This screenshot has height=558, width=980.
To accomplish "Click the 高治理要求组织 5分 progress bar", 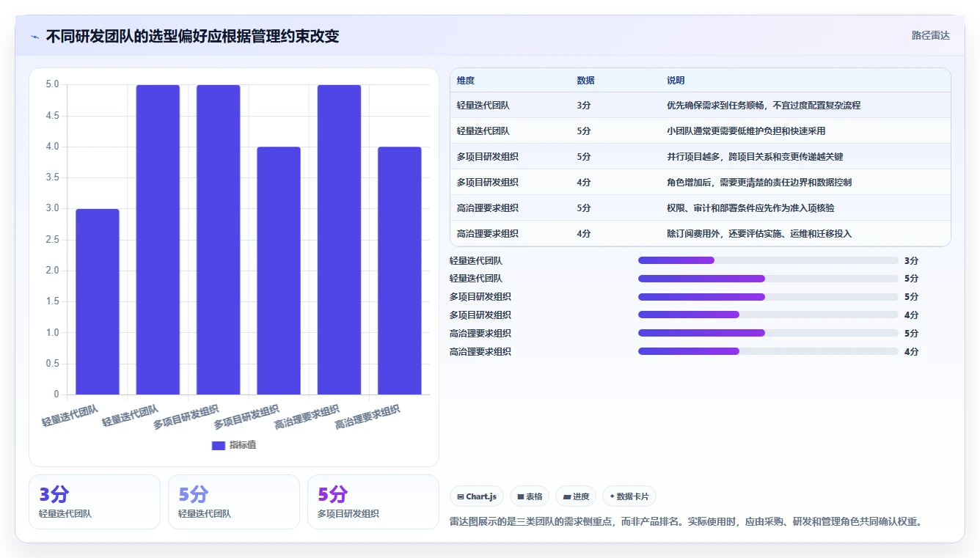I will [x=768, y=333].
